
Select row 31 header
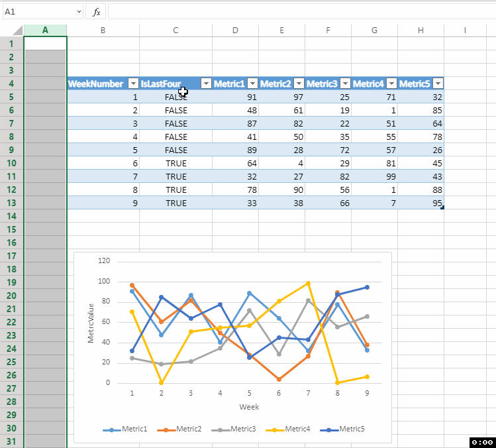pos(12,441)
